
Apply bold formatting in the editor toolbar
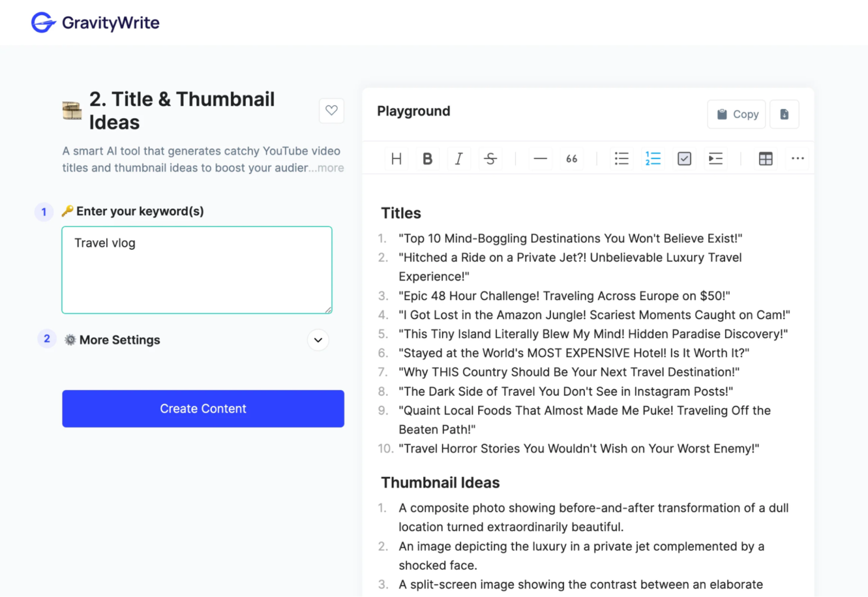[x=428, y=158]
